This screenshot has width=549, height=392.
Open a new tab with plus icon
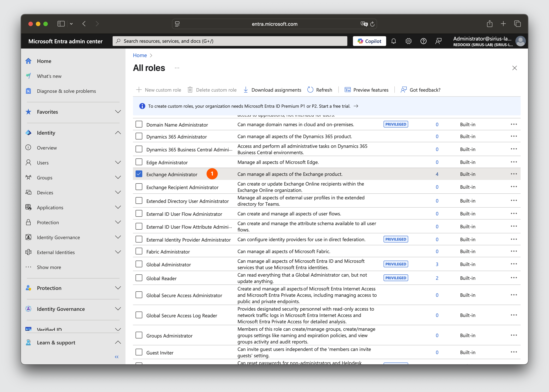pos(503,24)
